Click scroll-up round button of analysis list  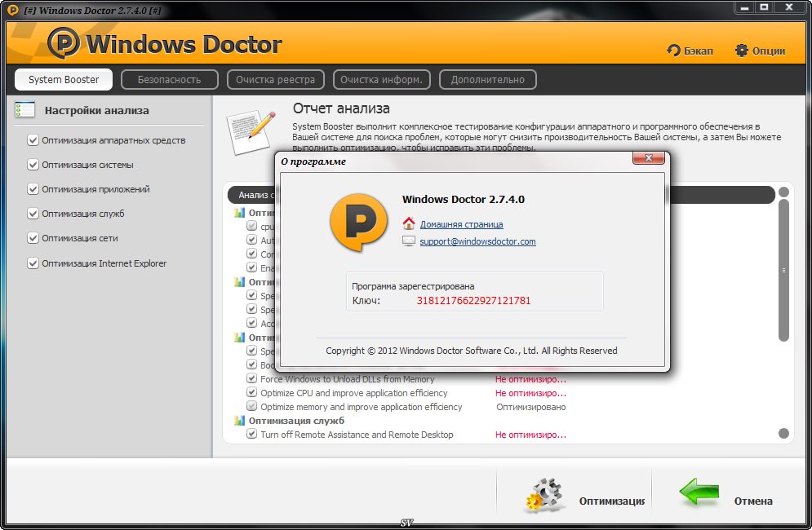pyautogui.click(x=783, y=192)
